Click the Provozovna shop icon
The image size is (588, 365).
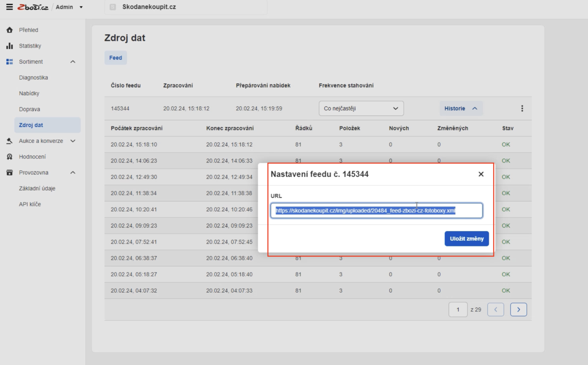coord(9,173)
